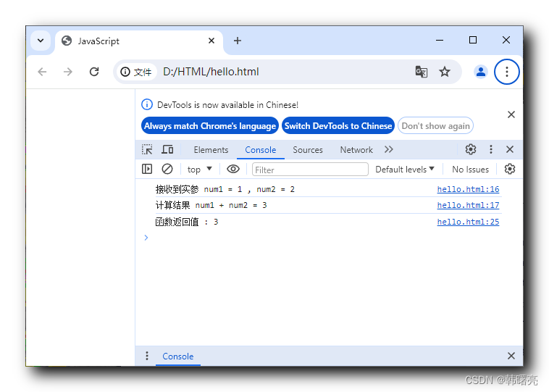The image size is (549, 392).
Task: Maximize the Chrome window
Action: tap(473, 41)
